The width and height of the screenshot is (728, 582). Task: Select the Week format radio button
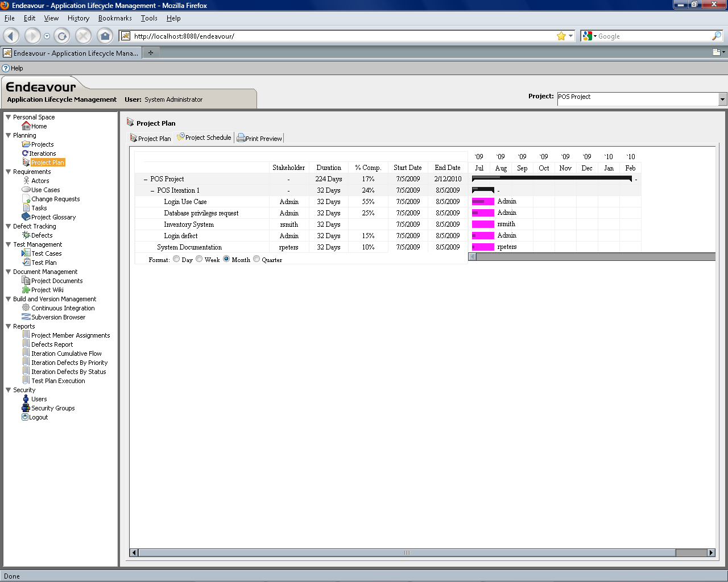(199, 259)
